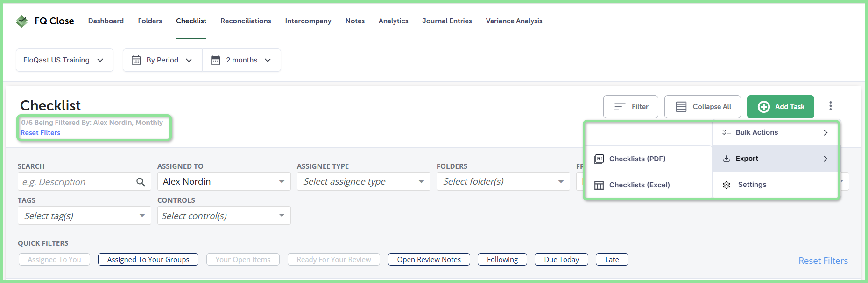Screen dimensions: 868x283
Task: Open the FloQast US Training company dropdown
Action: point(64,60)
